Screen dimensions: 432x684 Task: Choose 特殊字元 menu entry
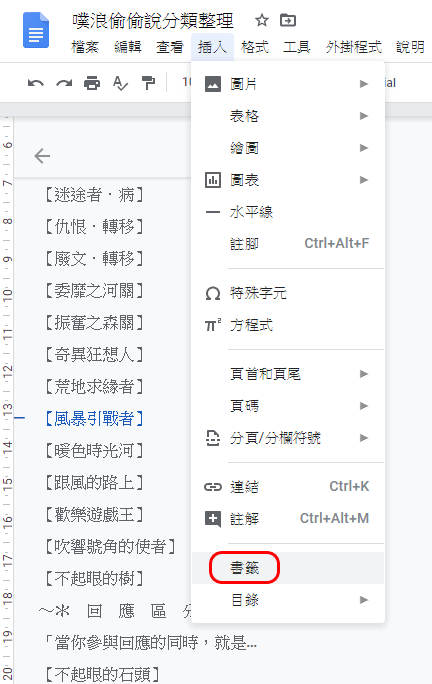pyautogui.click(x=288, y=293)
